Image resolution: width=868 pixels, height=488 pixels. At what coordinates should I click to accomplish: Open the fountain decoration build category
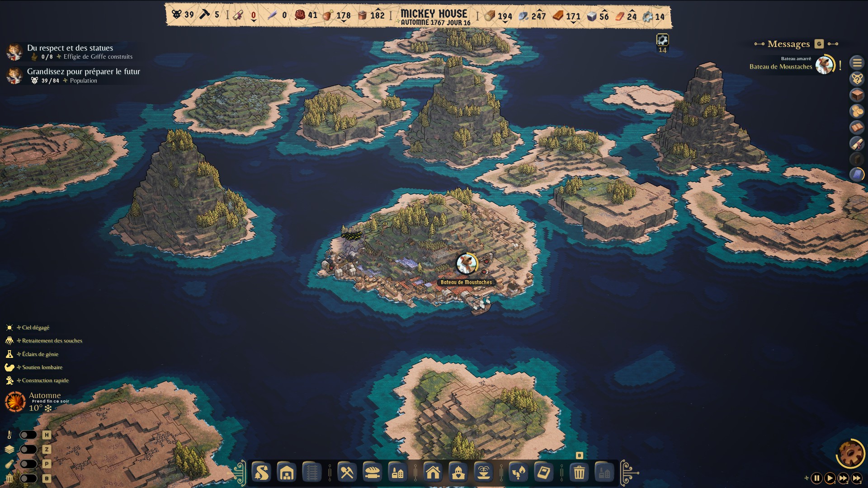483,473
